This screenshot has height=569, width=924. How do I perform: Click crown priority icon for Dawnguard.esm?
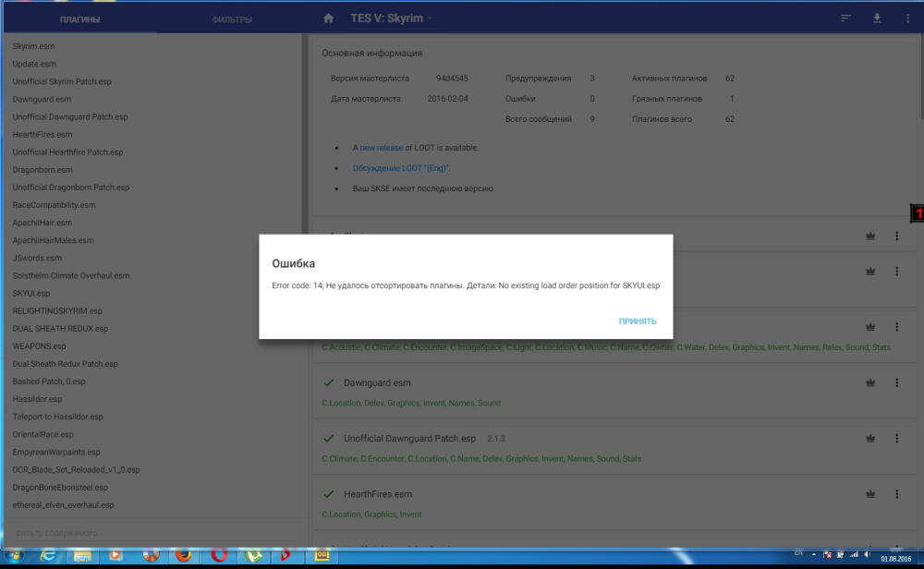(870, 382)
